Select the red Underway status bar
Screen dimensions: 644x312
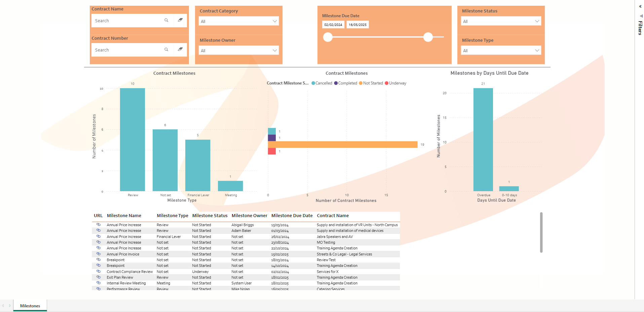click(272, 151)
